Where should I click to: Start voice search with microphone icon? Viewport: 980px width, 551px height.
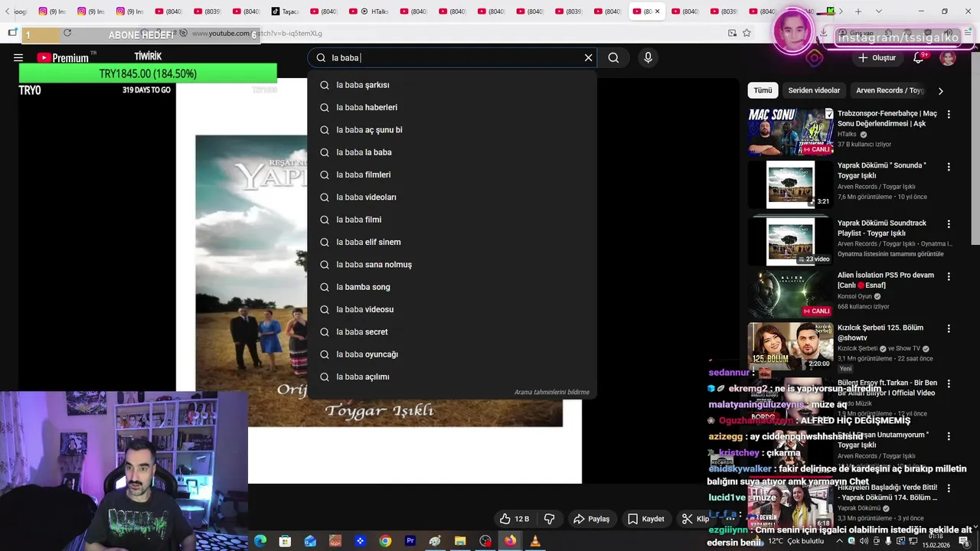648,57
